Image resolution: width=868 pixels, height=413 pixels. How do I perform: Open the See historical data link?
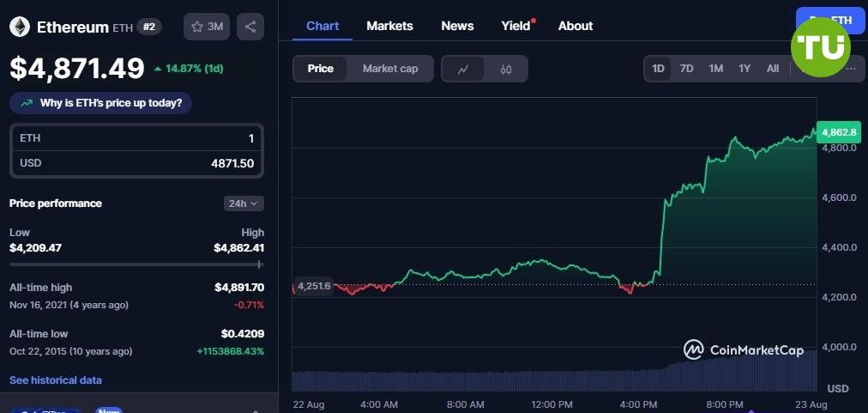pos(56,380)
